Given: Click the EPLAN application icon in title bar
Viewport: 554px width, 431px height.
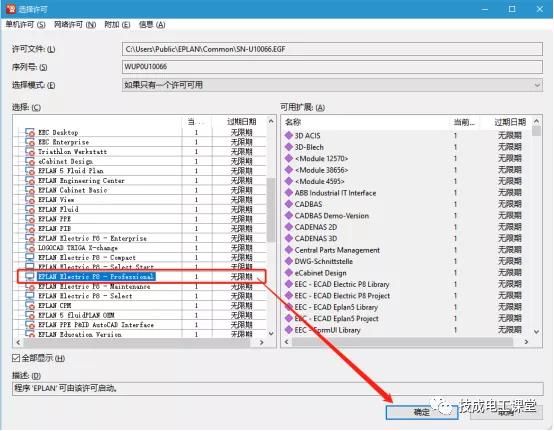Looking at the screenshot, I should click(x=11, y=9).
